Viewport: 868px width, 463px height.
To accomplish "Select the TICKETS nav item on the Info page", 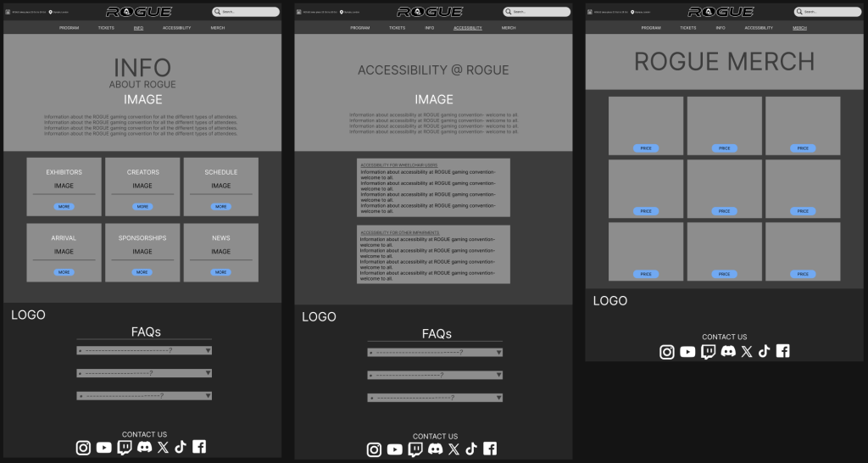I will pos(106,28).
